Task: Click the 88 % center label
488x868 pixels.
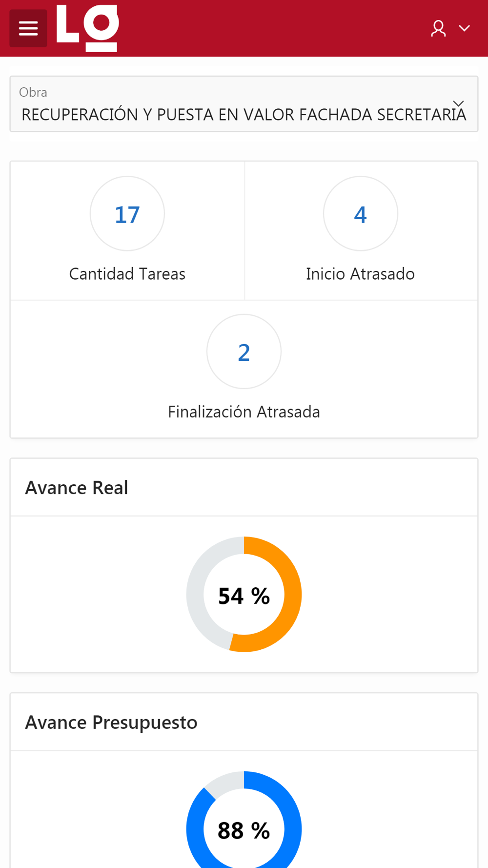Action: point(244,831)
